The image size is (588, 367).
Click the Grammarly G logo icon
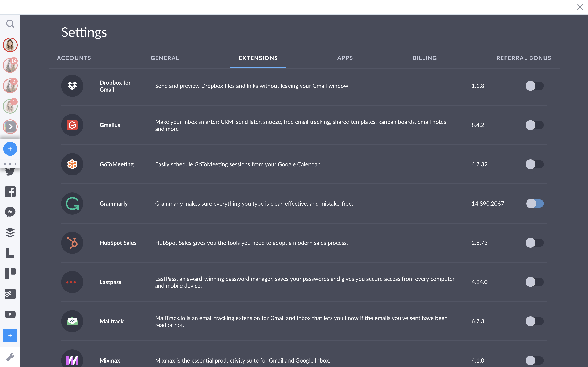point(72,203)
